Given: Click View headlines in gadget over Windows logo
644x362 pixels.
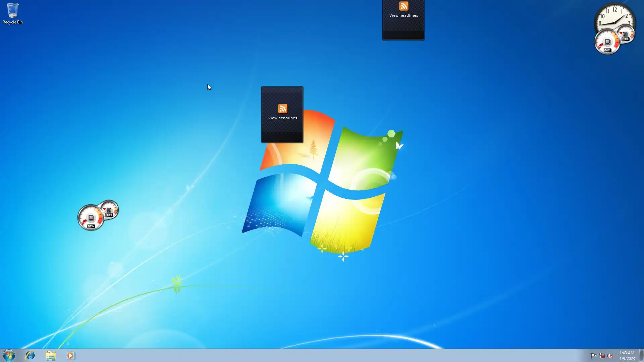Looking at the screenshot, I should coord(282,118).
